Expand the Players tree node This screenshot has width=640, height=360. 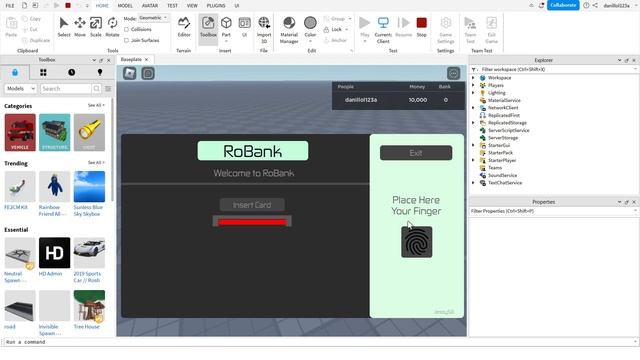pos(473,85)
